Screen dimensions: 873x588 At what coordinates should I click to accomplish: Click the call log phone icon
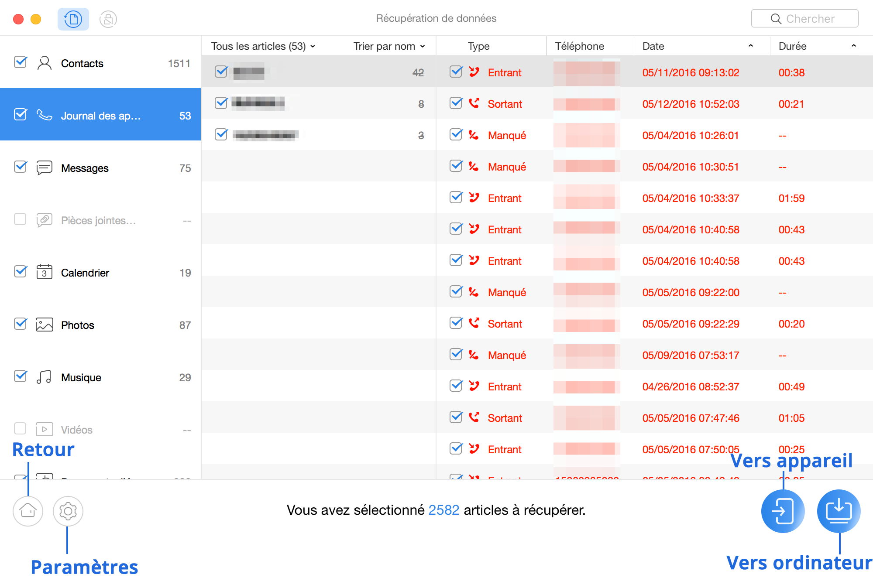tap(44, 115)
